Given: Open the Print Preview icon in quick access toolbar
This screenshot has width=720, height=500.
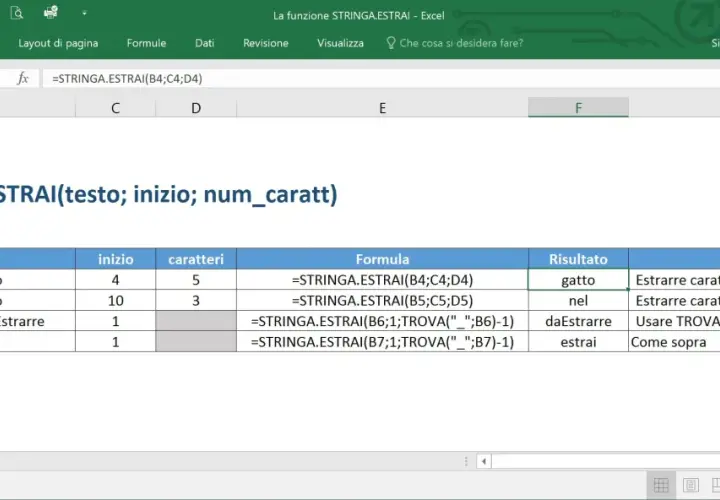Looking at the screenshot, I should tap(17, 13).
